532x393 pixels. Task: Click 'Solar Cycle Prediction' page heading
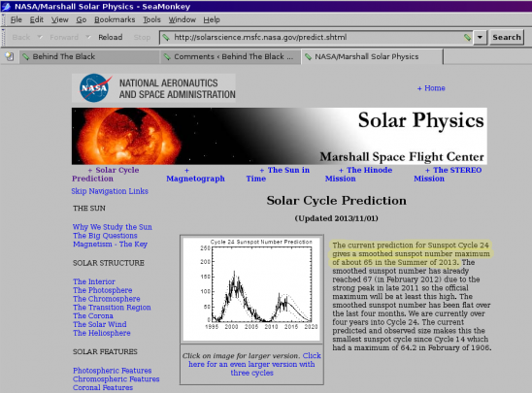point(336,201)
